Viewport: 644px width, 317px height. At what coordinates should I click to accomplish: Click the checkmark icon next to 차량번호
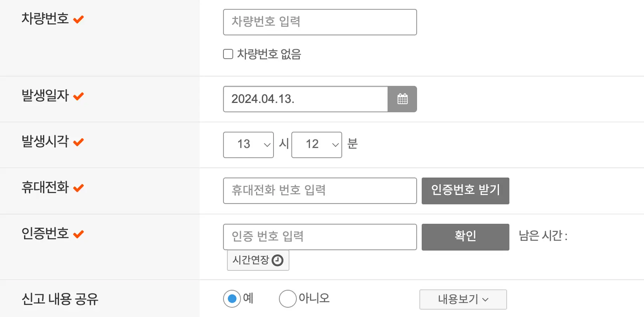tap(79, 19)
